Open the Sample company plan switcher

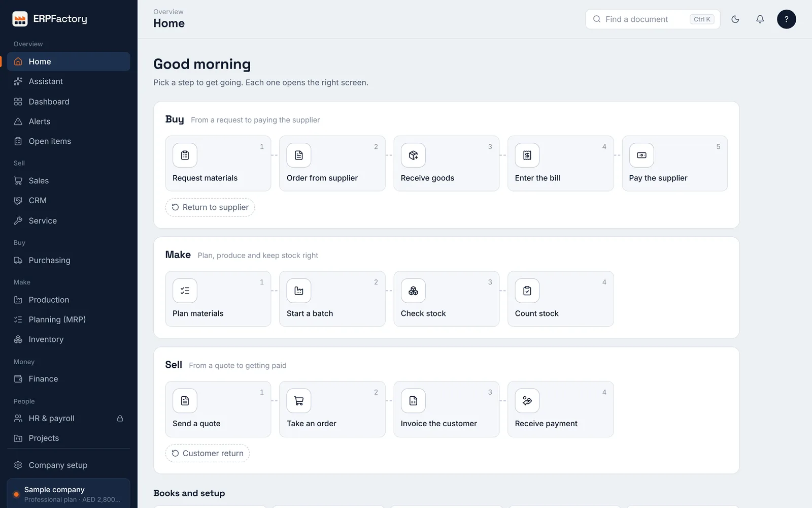point(69,494)
